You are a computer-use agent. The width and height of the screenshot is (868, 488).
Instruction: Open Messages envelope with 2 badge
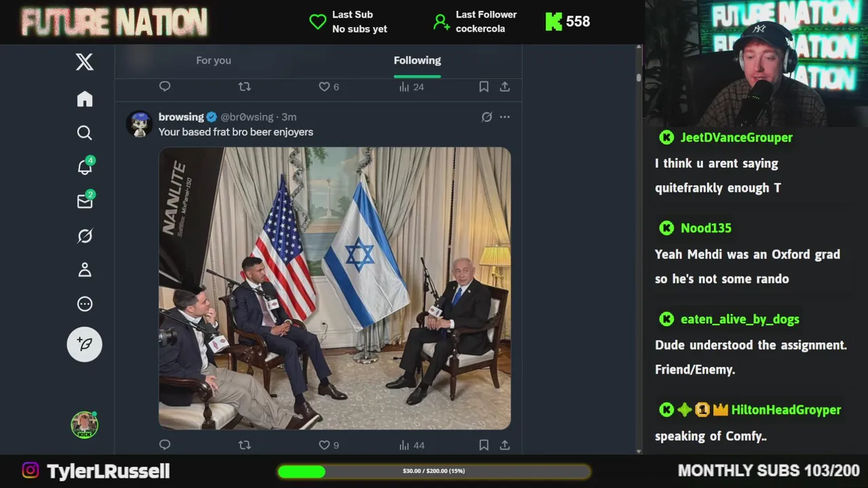[x=85, y=201]
